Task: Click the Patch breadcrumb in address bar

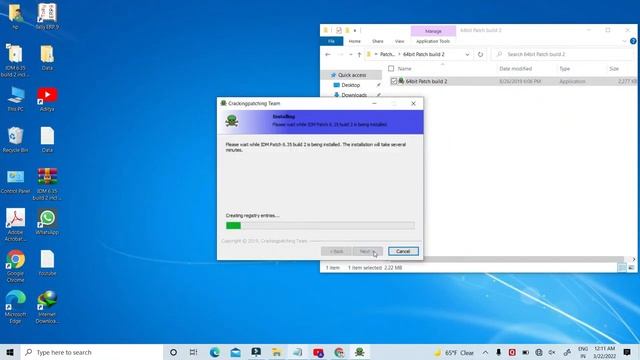Action: 387,54
